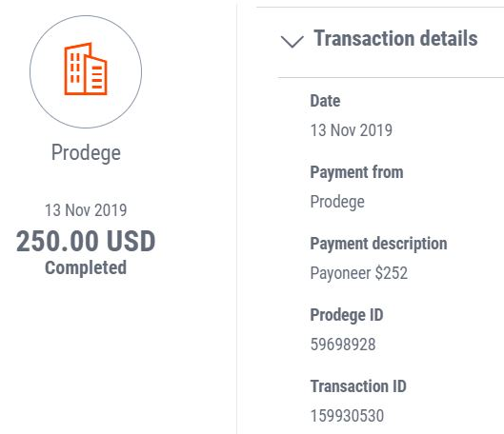
Task: Select the Prodege ID number 59698928
Action: pos(343,345)
